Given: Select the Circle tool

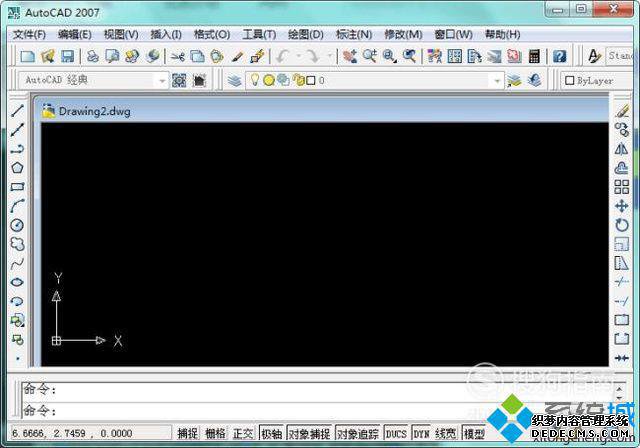Looking at the screenshot, I should [x=17, y=225].
